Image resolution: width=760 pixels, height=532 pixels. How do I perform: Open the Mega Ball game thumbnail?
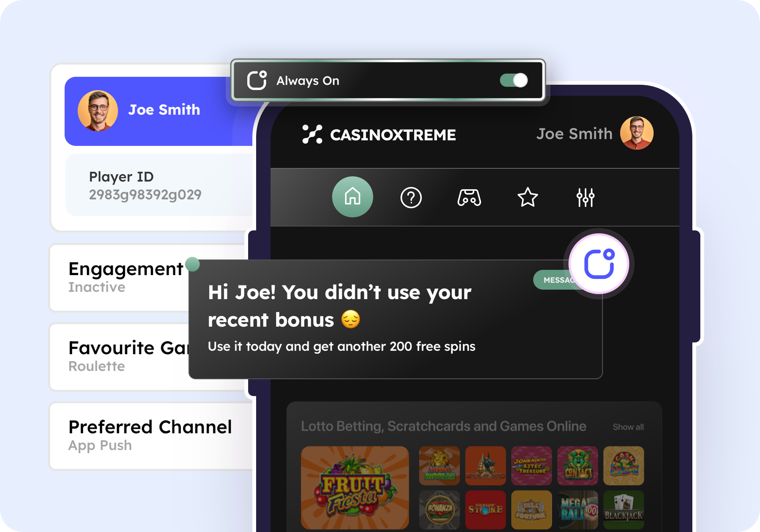(578, 510)
